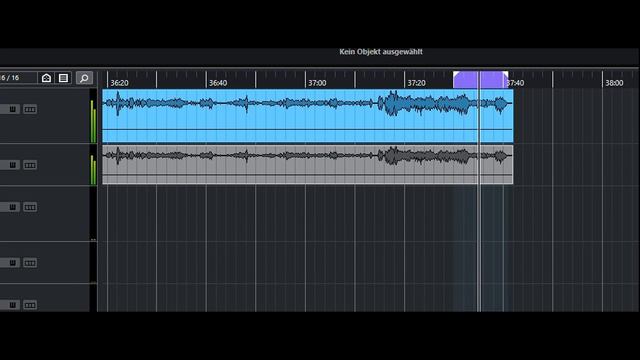Click the "Kein Objekt ausgewählt" info line text
The image size is (640, 360).
tap(381, 52)
